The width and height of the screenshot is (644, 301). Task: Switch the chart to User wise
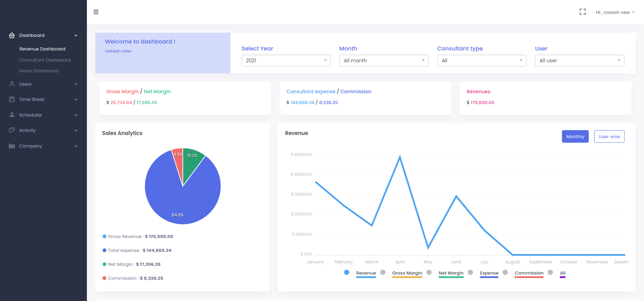click(609, 136)
